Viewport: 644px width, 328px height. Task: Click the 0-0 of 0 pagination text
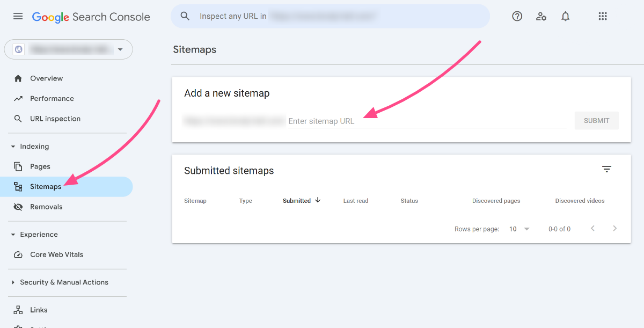tap(559, 229)
